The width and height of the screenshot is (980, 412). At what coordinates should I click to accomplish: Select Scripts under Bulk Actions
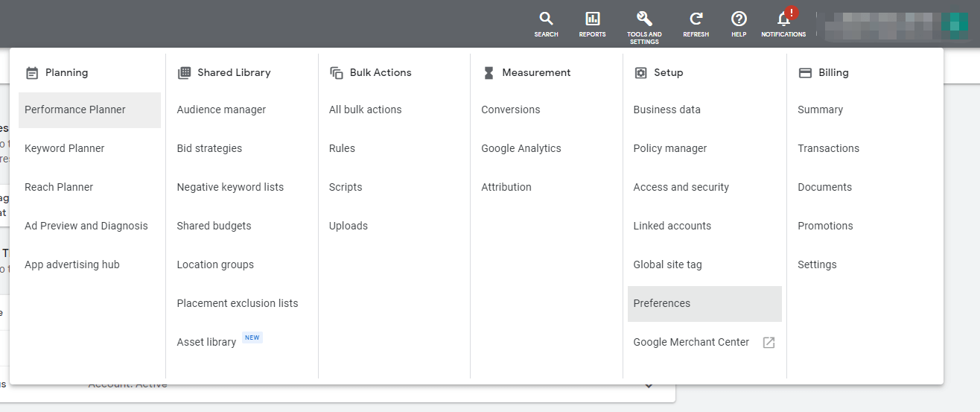coord(346,187)
